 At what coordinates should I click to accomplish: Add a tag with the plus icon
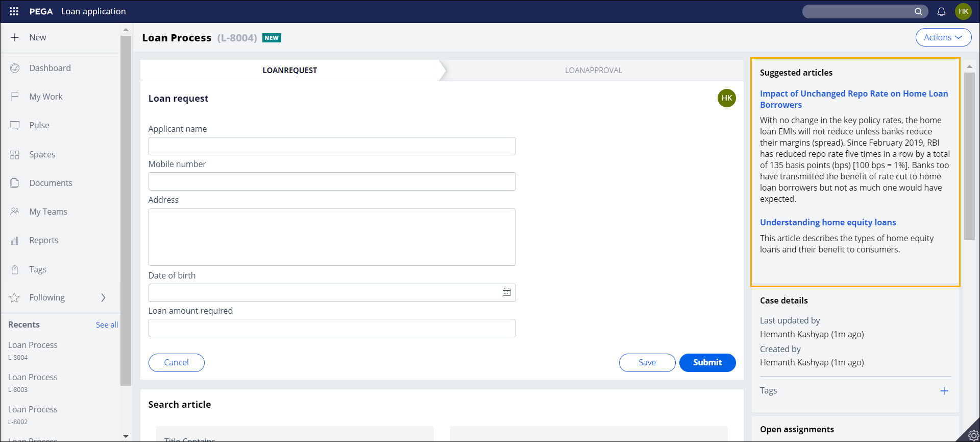click(x=944, y=391)
